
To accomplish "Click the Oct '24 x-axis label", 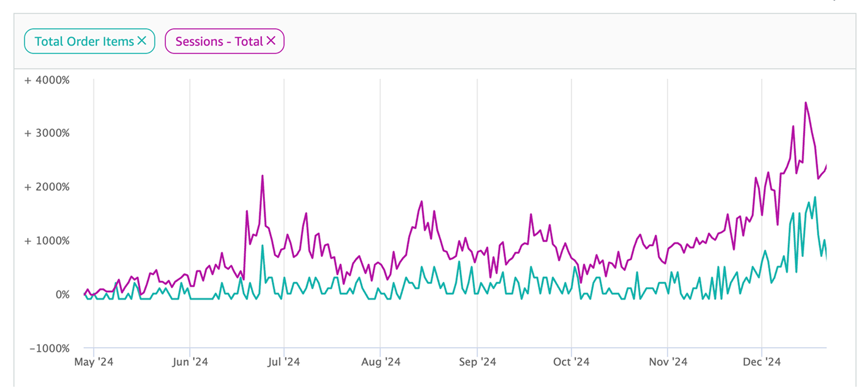I will tap(571, 362).
